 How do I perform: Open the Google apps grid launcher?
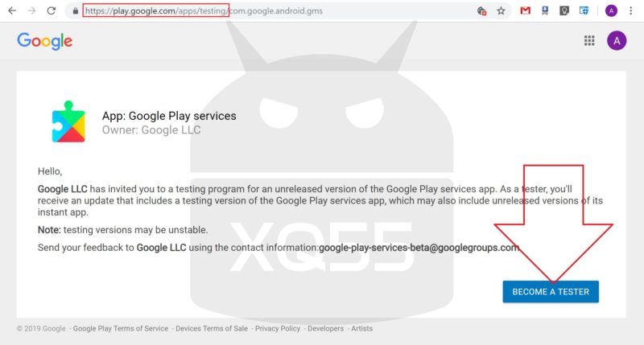pyautogui.click(x=589, y=41)
